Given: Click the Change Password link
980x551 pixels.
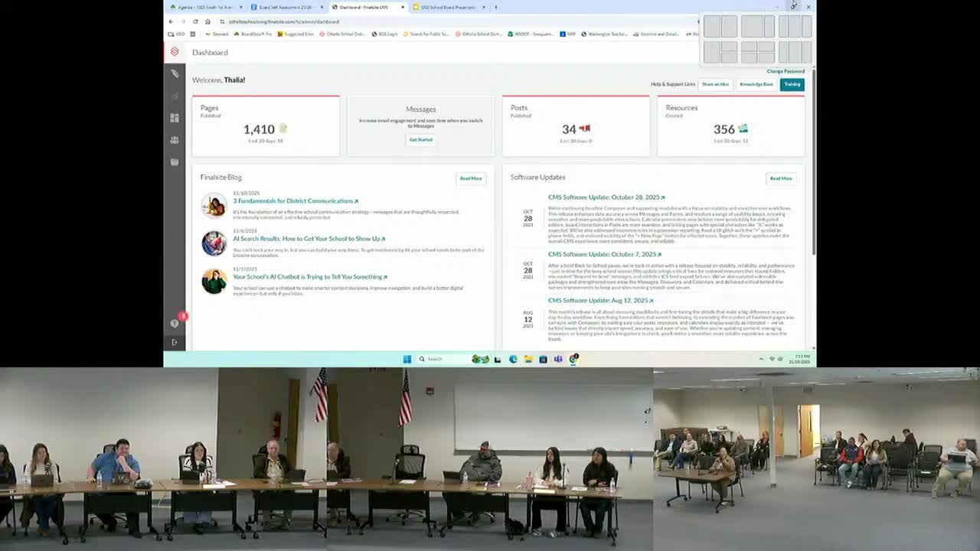Looking at the screenshot, I should 786,70.
